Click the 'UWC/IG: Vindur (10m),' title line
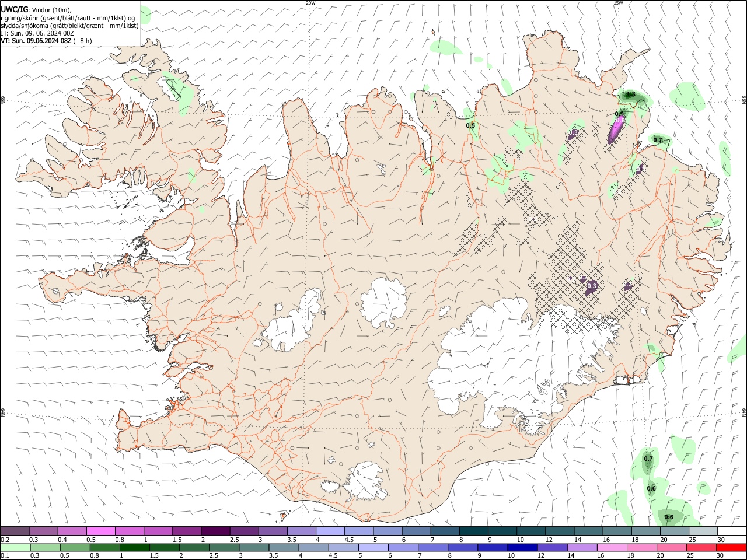The width and height of the screenshot is (747, 560). click(x=36, y=9)
